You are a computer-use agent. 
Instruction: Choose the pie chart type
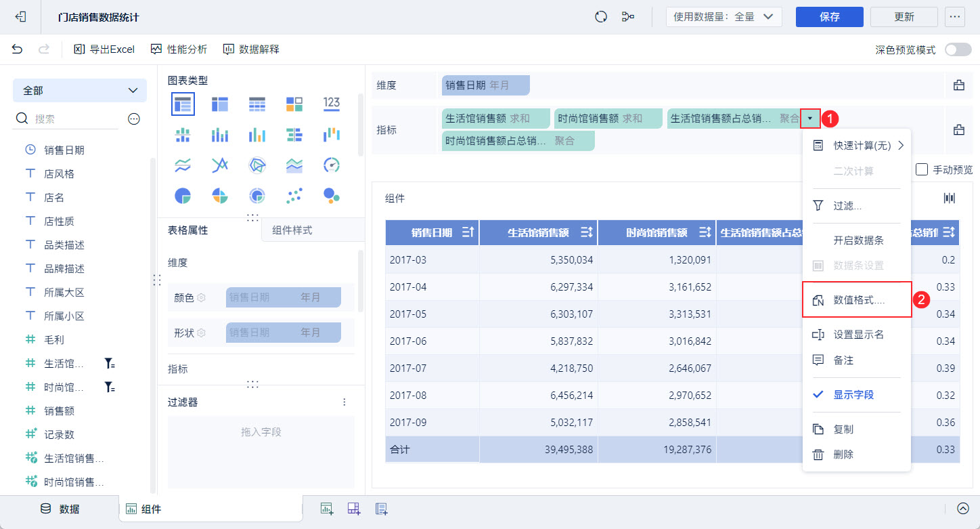click(183, 196)
